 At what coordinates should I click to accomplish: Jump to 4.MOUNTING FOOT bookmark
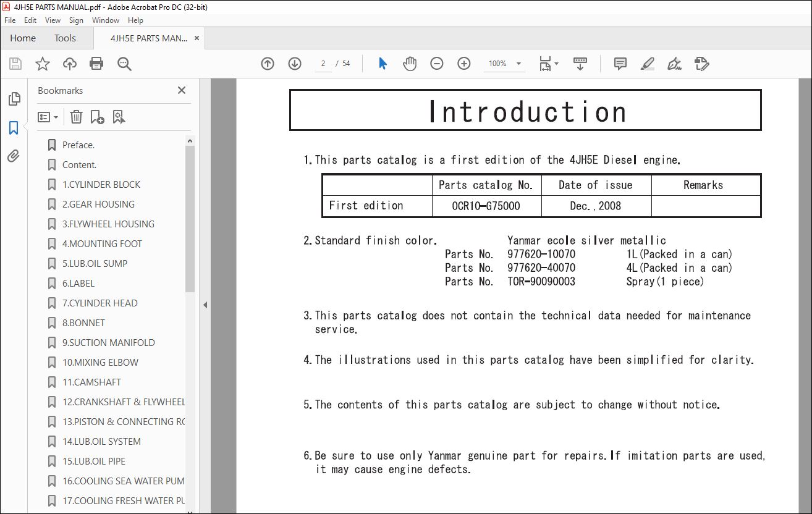[102, 244]
